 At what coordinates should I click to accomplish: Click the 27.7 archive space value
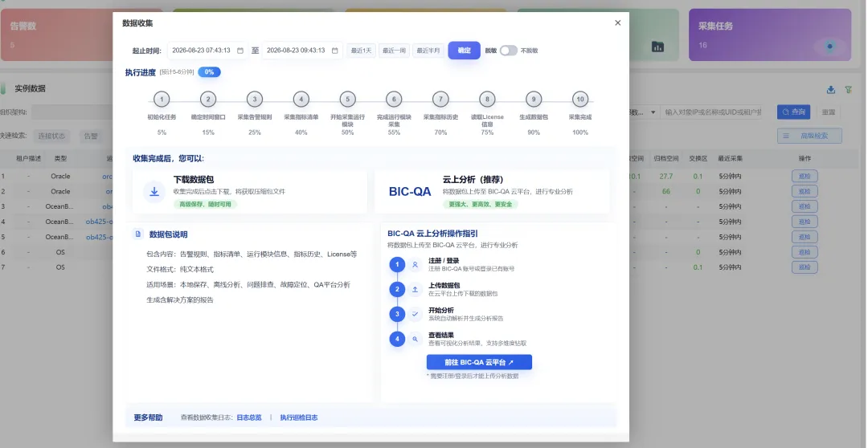point(666,177)
